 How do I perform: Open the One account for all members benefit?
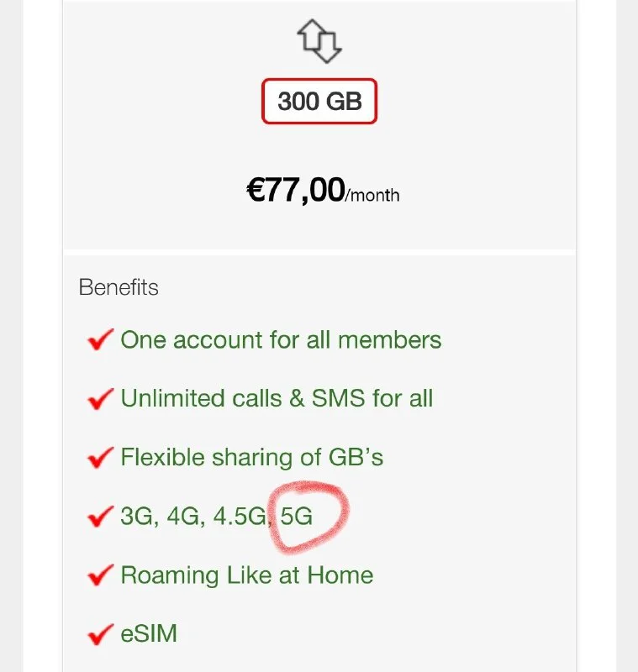click(281, 340)
